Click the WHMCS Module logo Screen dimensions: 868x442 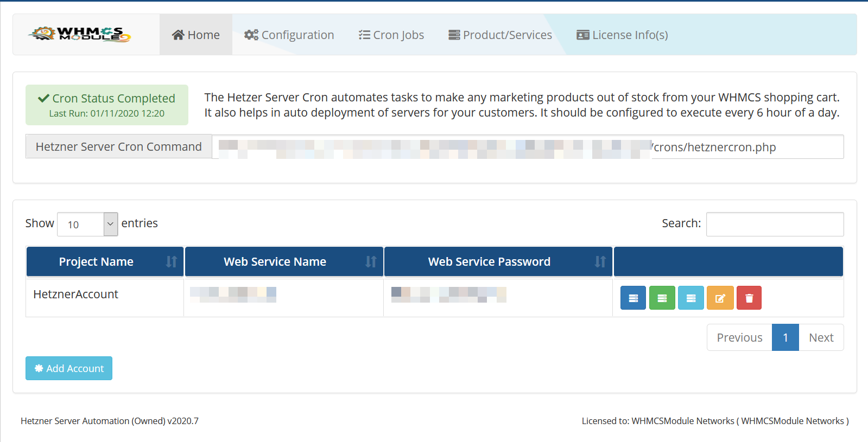80,34
